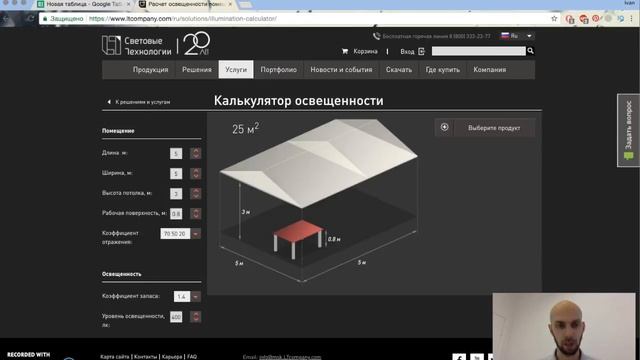
Task: Close the Новая таблица Google tab
Action: (x=128, y=4)
